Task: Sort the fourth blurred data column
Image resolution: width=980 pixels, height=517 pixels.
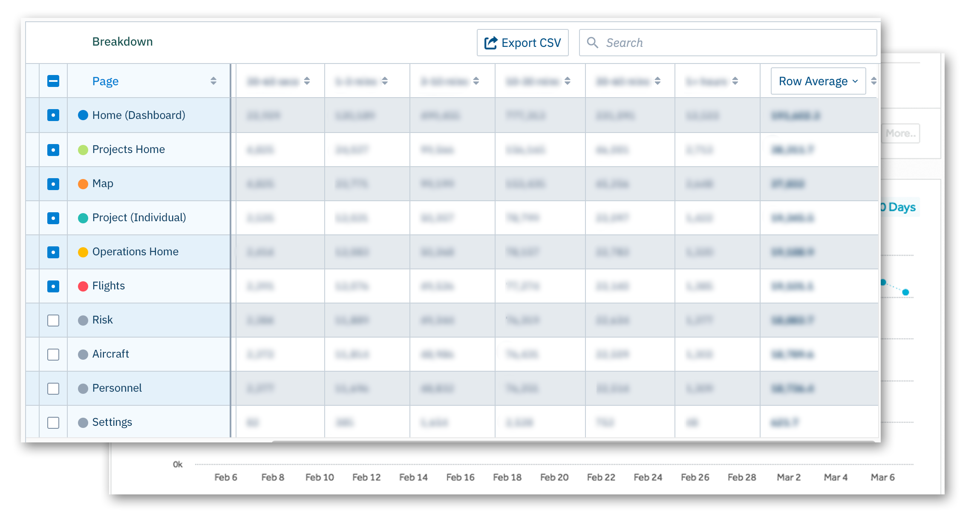Action: pyautogui.click(x=567, y=81)
